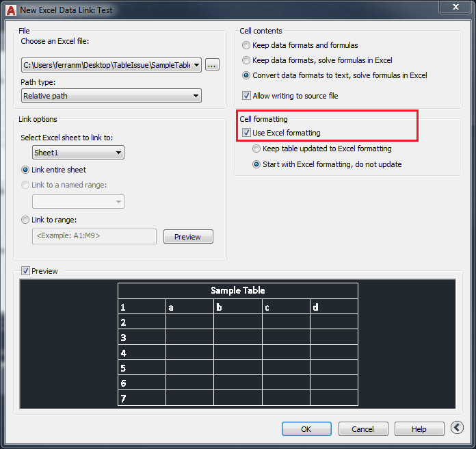Click cell 'd' in the preview table
This screenshot has height=449, width=476.
coord(334,307)
